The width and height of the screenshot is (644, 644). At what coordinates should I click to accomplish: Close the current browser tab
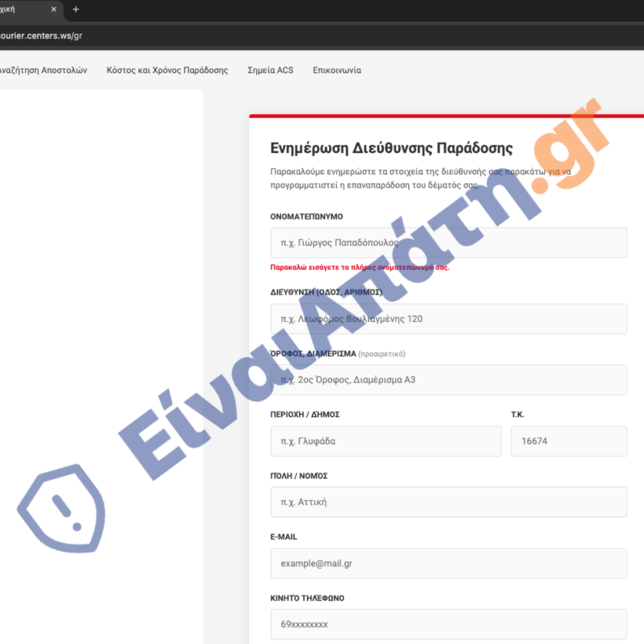point(53,9)
